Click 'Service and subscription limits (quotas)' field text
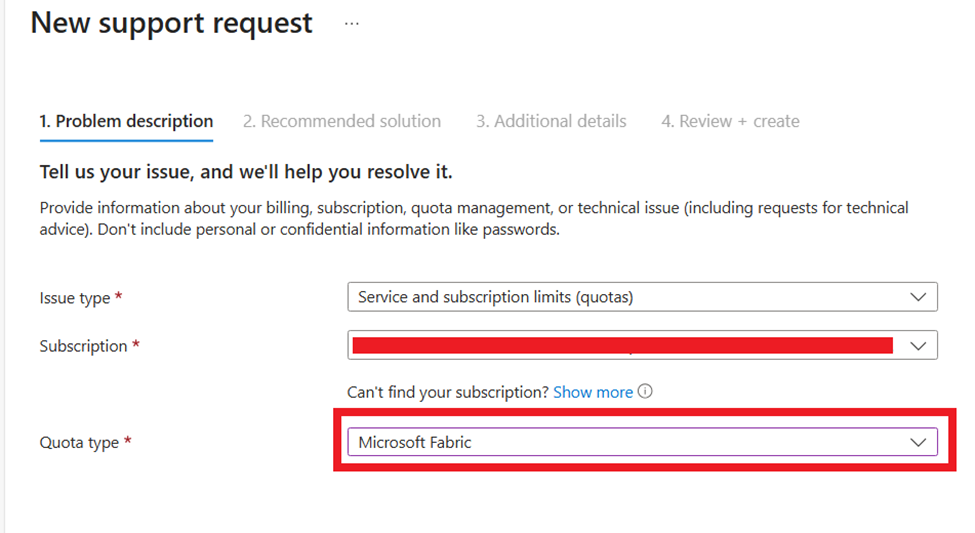975x533 pixels. pyautogui.click(x=496, y=297)
